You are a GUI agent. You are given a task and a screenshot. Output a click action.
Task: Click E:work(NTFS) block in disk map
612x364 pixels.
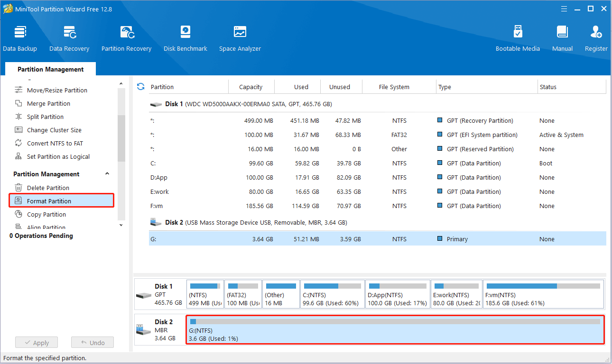point(456,294)
